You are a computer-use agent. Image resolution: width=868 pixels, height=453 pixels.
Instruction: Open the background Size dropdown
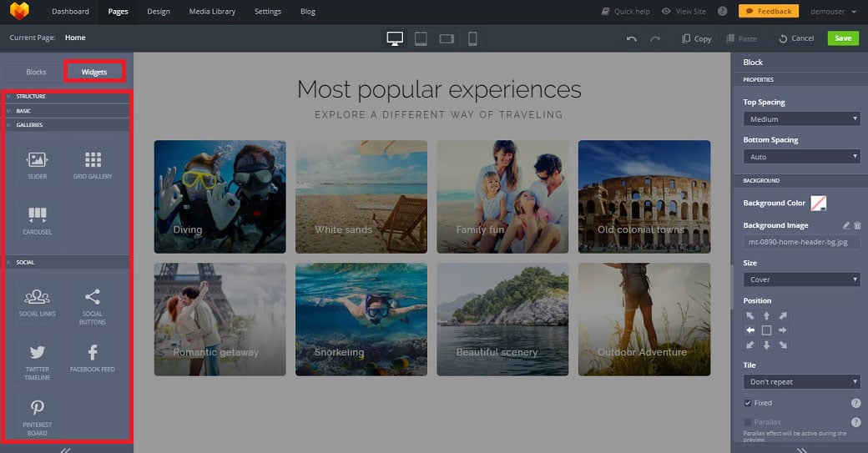(x=801, y=279)
